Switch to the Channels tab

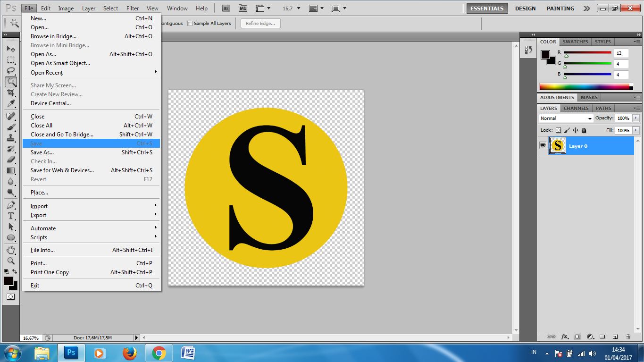pyautogui.click(x=576, y=108)
